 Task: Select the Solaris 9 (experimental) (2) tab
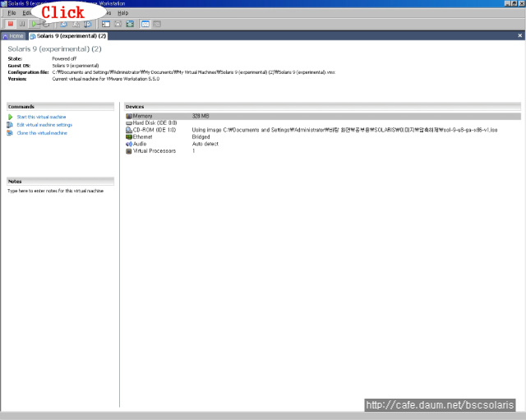click(x=68, y=36)
